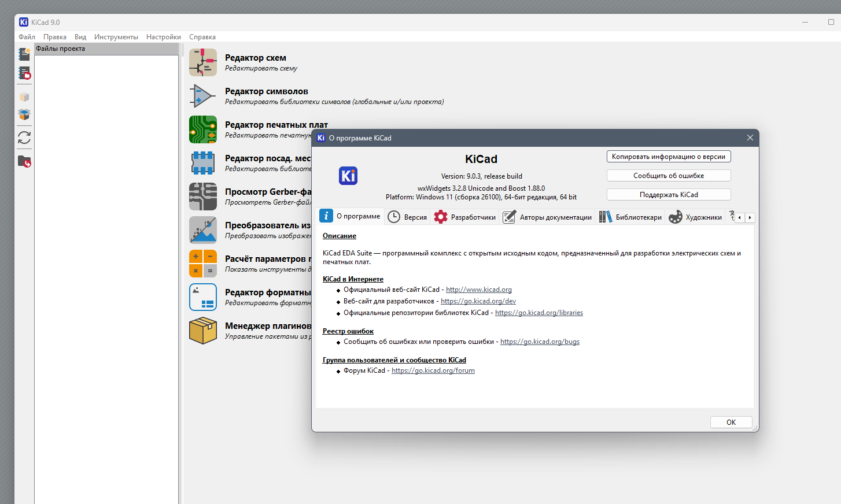Switch to the Версия tab
Image resolution: width=841 pixels, height=504 pixels.
point(407,217)
